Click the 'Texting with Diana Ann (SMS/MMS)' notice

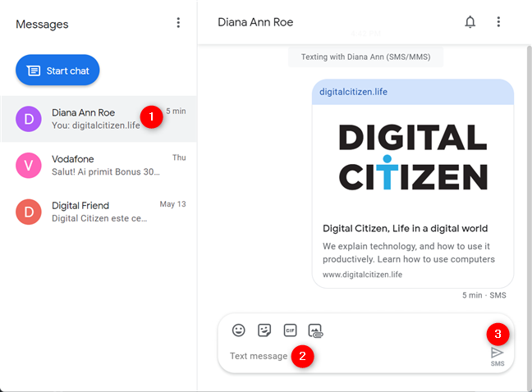pos(365,57)
